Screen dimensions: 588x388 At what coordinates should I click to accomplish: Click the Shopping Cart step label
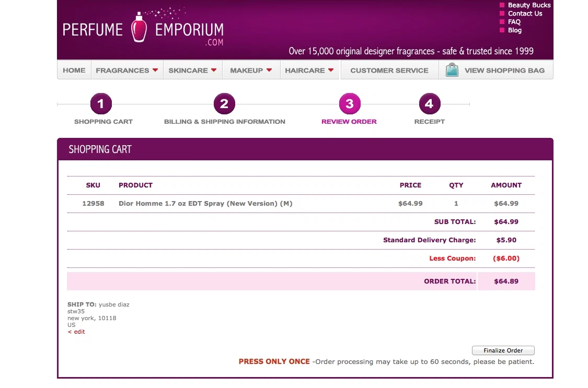[x=103, y=121]
